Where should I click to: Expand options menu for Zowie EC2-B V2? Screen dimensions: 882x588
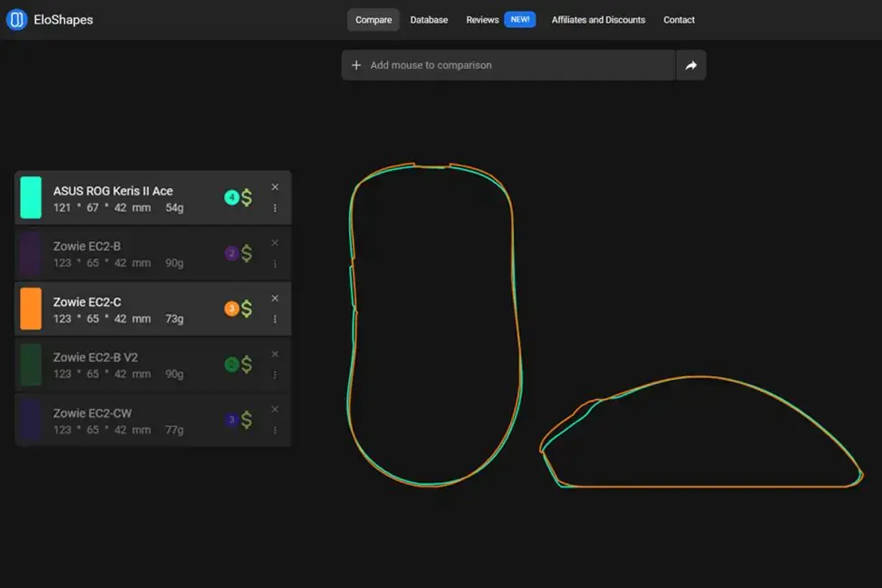click(x=275, y=375)
